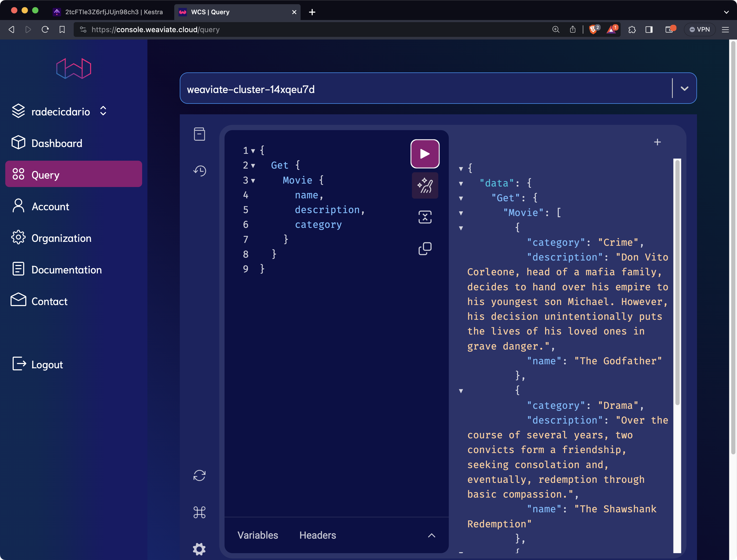Collapse the Variables panel with the chevron
The width and height of the screenshot is (737, 560).
pos(431,535)
